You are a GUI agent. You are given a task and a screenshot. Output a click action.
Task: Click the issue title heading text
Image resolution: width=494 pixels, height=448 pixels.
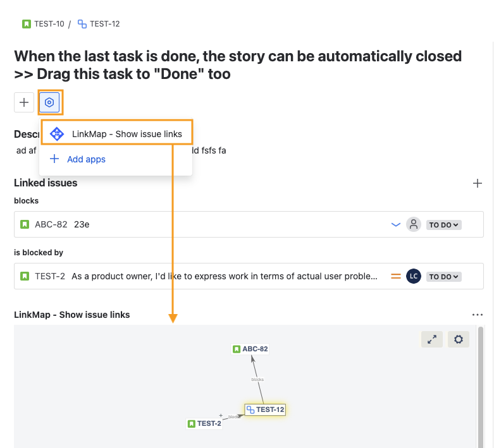pyautogui.click(x=238, y=65)
